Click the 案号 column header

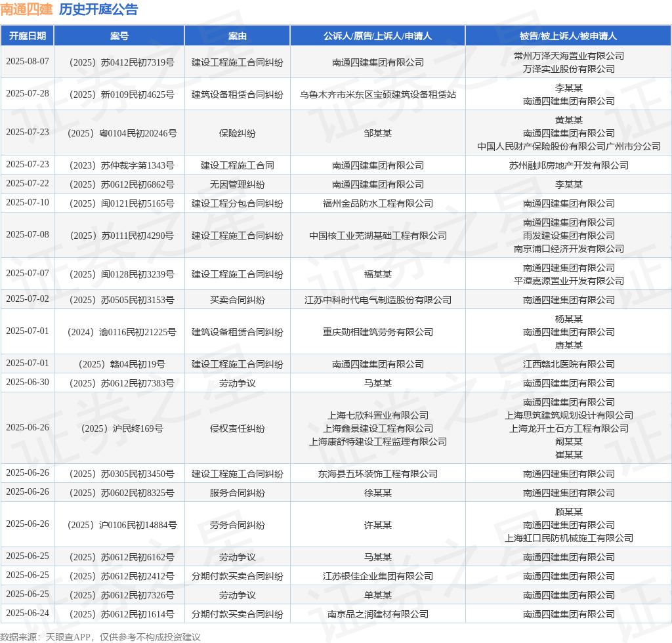coord(119,36)
